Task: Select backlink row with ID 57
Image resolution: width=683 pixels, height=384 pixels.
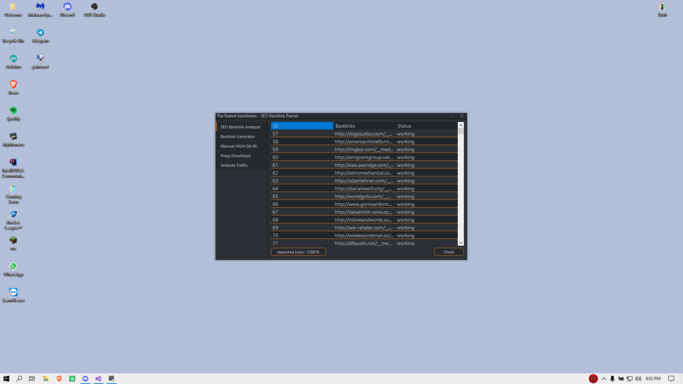Action: pyautogui.click(x=364, y=134)
